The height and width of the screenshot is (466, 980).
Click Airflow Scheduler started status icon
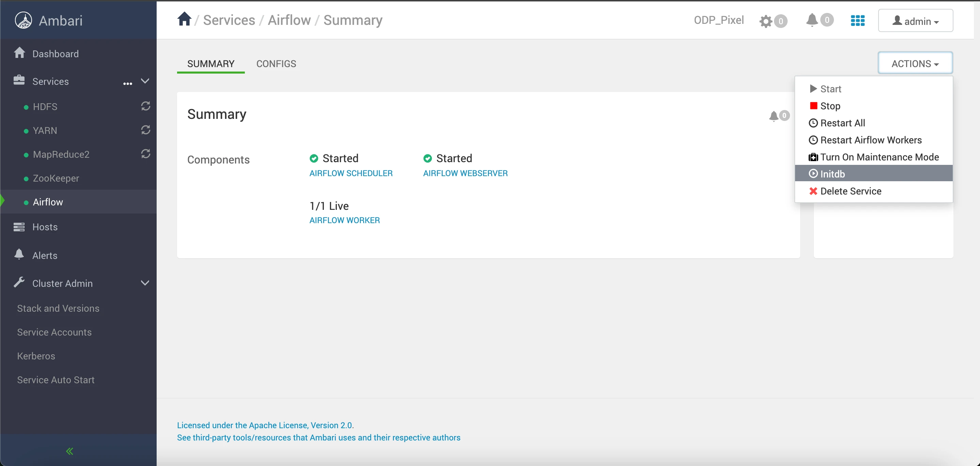pos(314,158)
